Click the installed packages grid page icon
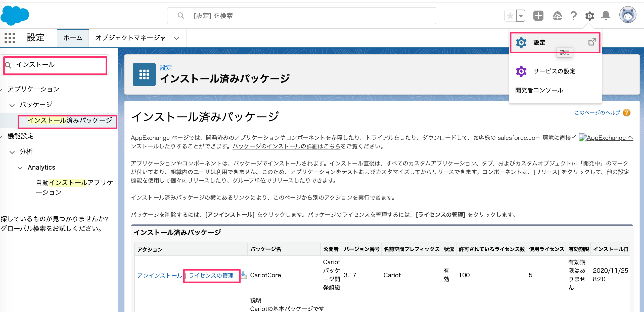Image resolution: width=644 pixels, height=312 pixels. (x=144, y=74)
